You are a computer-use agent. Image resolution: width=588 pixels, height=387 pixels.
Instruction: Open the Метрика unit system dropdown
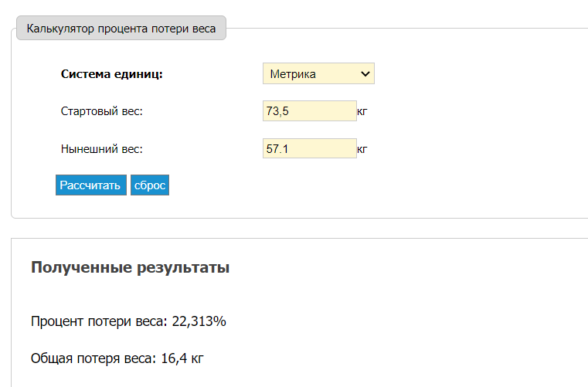[318, 73]
